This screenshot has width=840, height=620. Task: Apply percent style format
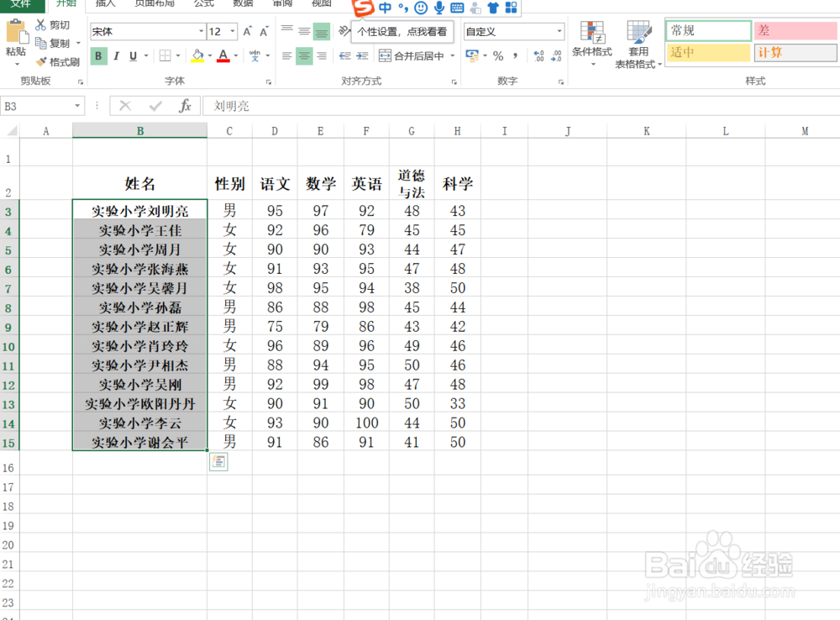(498, 55)
